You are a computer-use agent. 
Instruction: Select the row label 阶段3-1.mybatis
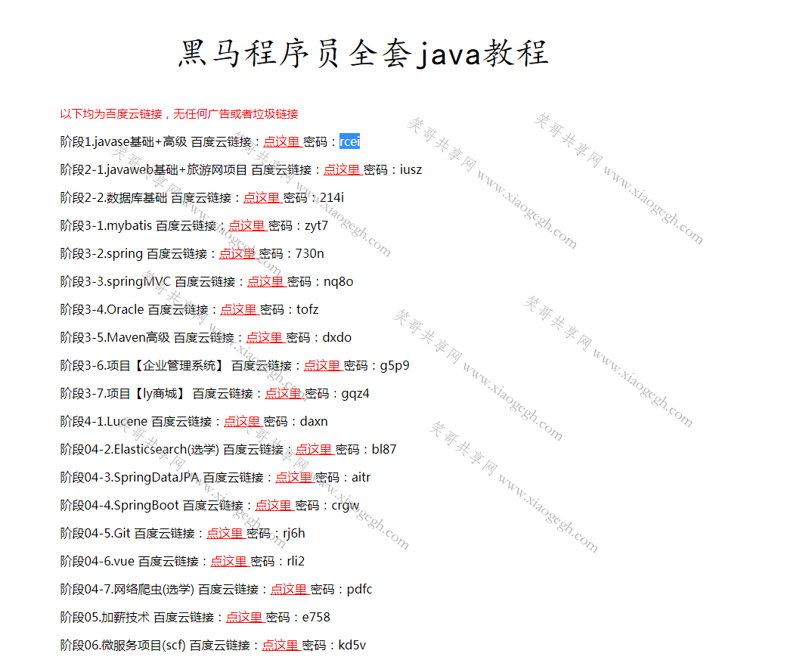coord(106,225)
